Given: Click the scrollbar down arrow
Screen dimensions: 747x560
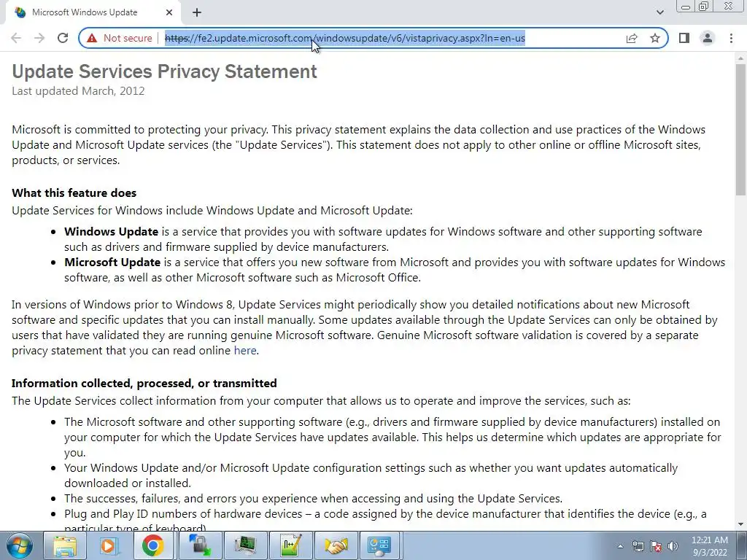Looking at the screenshot, I should coord(740,525).
